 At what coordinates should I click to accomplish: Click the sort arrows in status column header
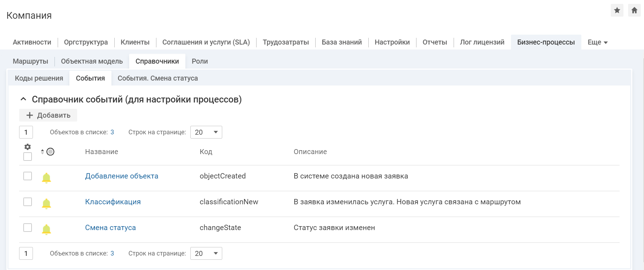tap(42, 152)
